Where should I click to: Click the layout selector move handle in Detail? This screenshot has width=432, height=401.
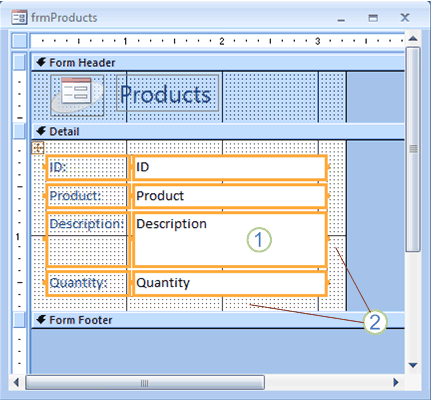(x=38, y=148)
